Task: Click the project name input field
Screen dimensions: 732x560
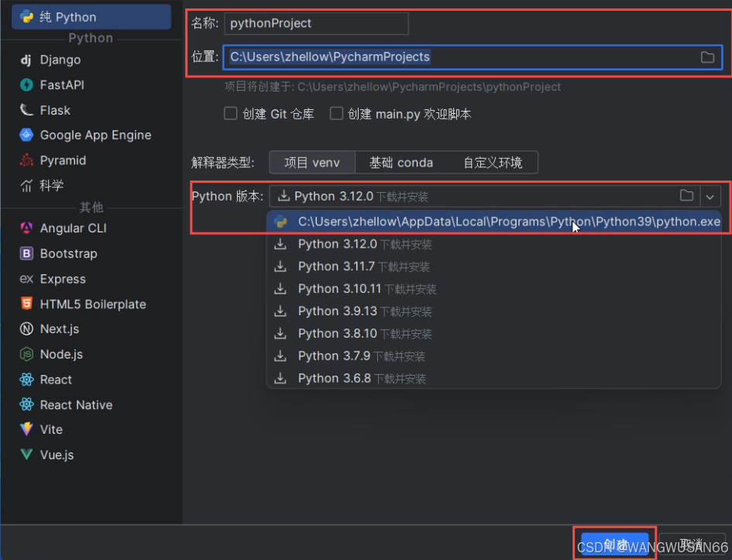Action: coord(316,23)
